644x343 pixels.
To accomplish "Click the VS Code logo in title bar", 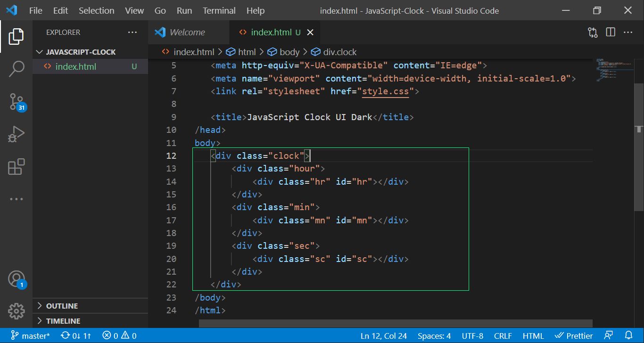I will (x=11, y=10).
